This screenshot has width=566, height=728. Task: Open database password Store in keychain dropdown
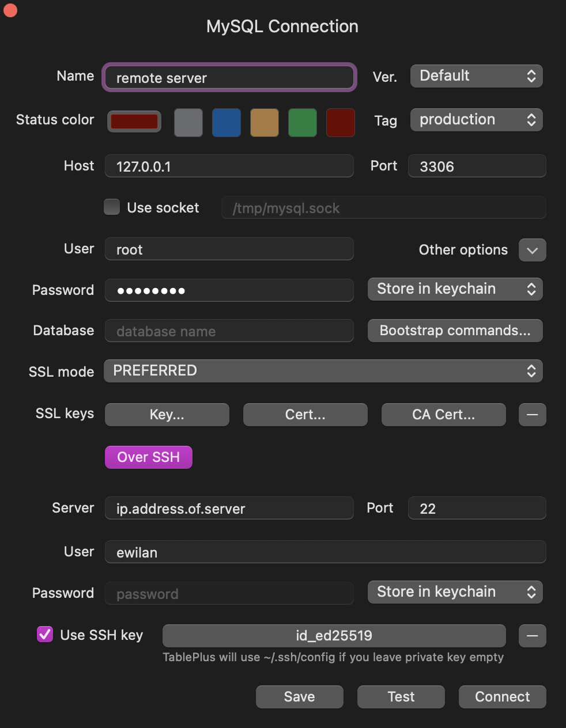455,289
